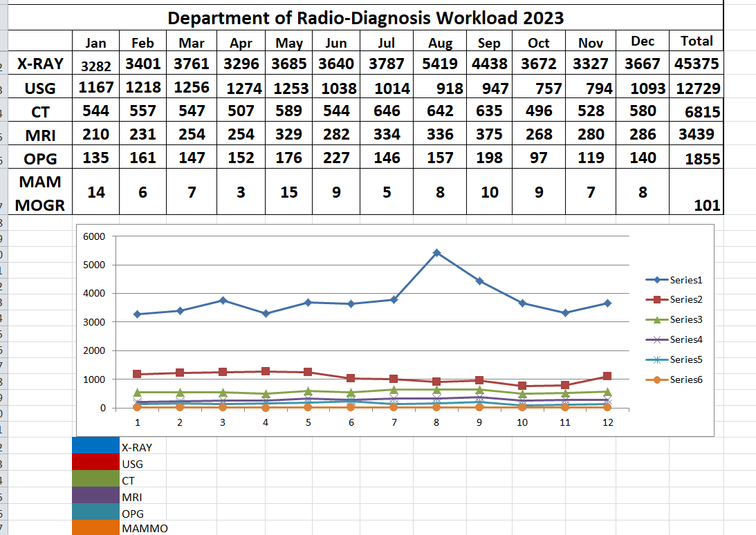Click the Department of Radio-Diagnosis Workload title cell

tap(365, 17)
